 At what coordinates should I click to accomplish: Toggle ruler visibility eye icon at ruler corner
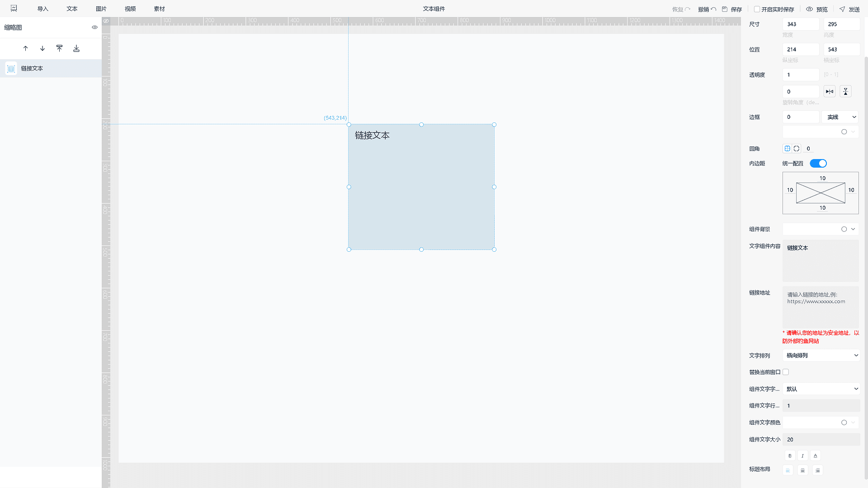[106, 21]
